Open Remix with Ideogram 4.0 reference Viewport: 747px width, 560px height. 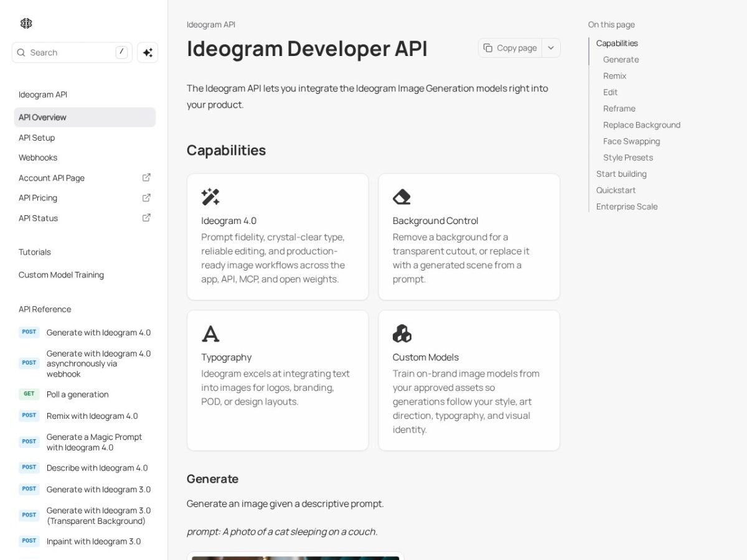tap(85, 416)
